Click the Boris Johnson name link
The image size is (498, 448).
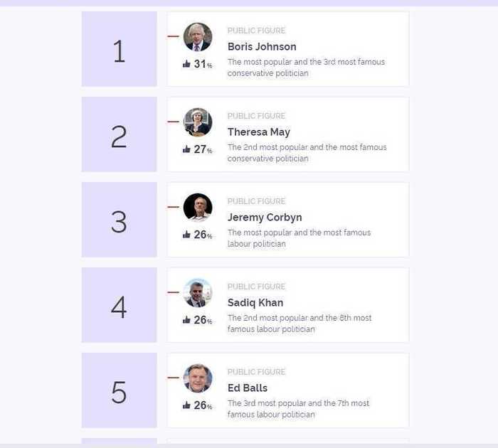point(262,47)
